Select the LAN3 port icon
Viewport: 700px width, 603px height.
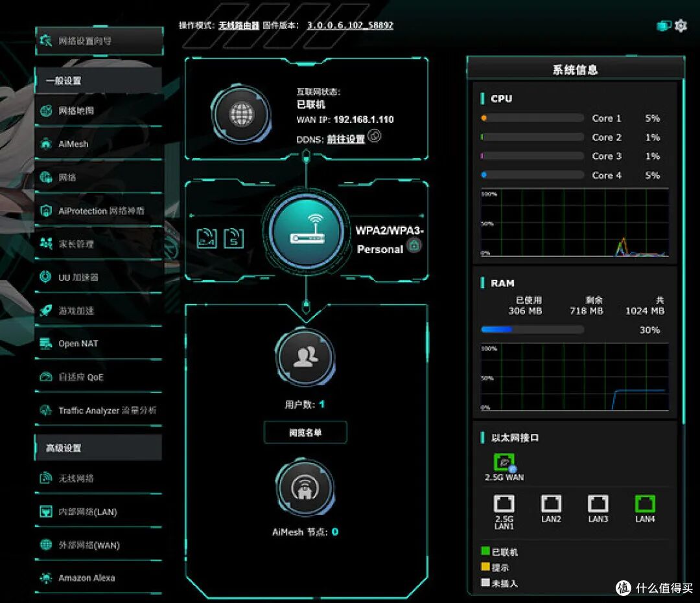click(x=598, y=504)
